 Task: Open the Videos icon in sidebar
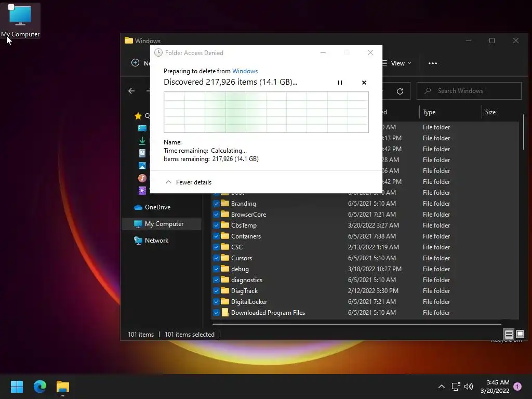click(142, 190)
